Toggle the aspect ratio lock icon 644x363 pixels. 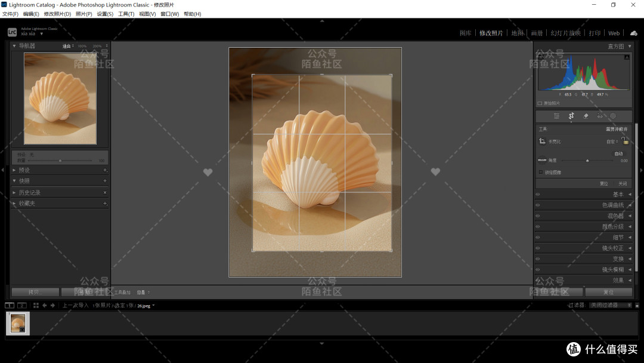[x=625, y=140]
